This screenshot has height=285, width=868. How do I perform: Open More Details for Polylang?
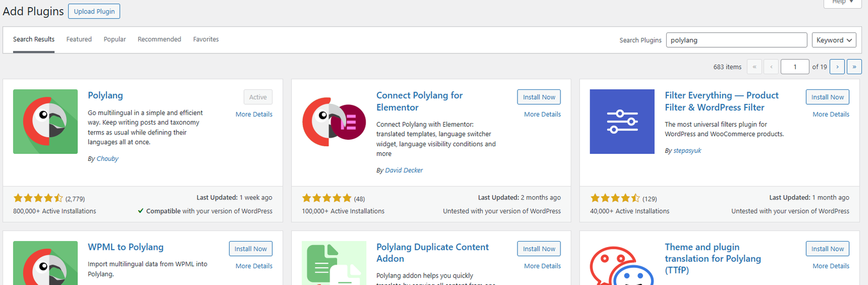click(254, 114)
